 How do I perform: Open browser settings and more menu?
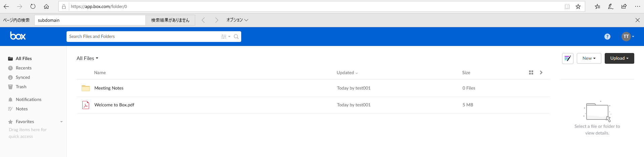(x=637, y=6)
